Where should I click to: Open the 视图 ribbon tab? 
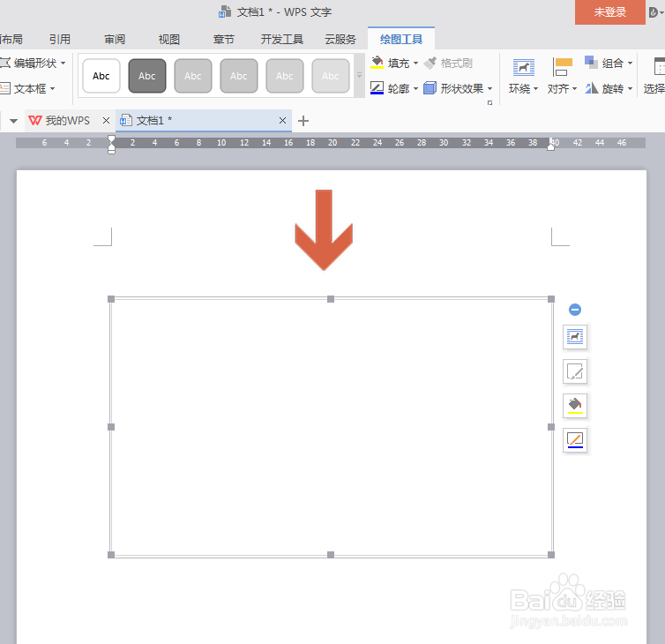click(x=168, y=40)
